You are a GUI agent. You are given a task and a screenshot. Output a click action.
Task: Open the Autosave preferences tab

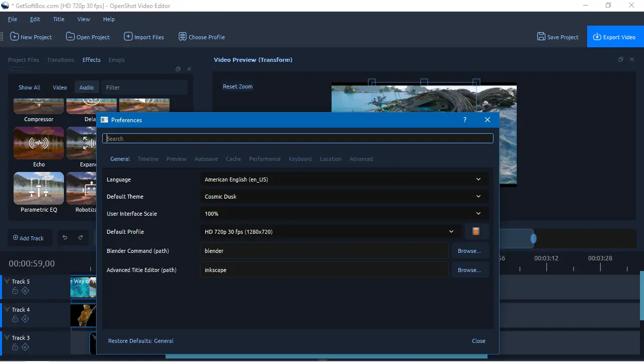206,159
